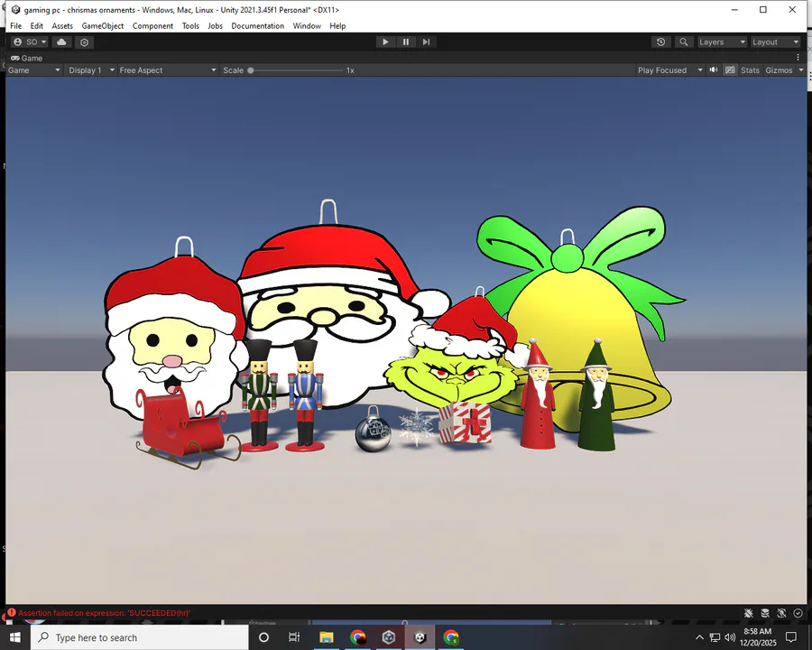
Task: Toggle the debugger bug icon in status bar
Action: point(748,613)
